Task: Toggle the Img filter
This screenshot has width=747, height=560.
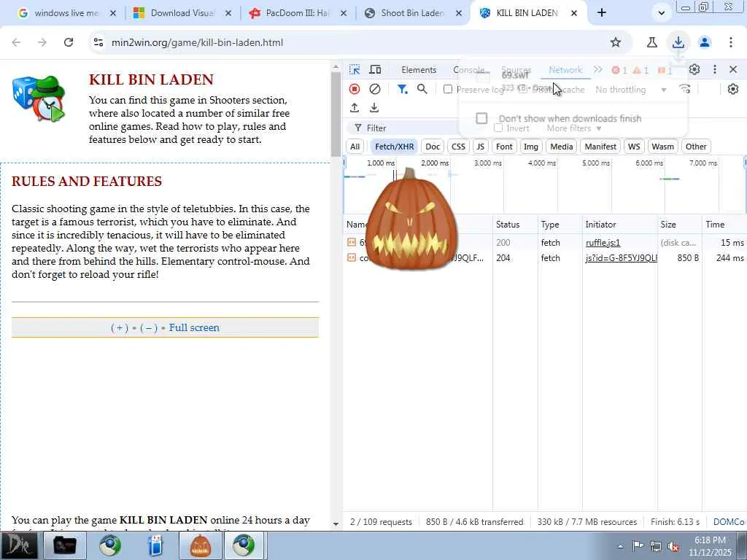Action: (531, 147)
